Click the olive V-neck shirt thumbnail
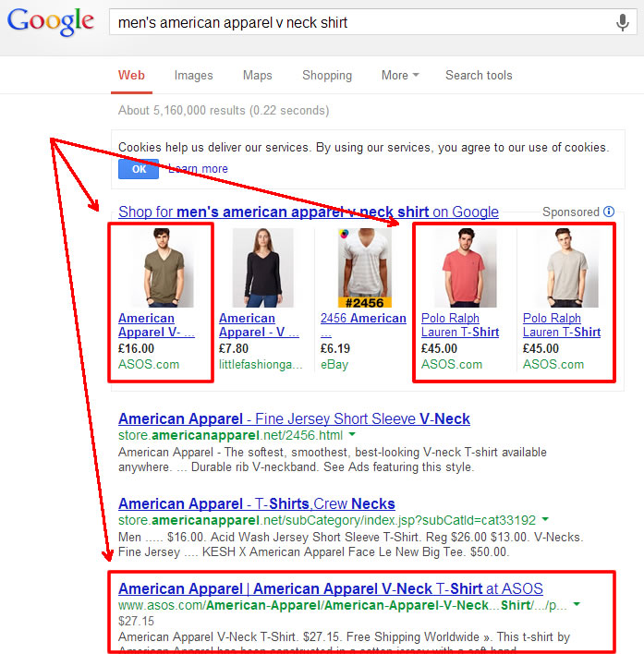Viewport: 644px width, 654px height. pos(163,267)
